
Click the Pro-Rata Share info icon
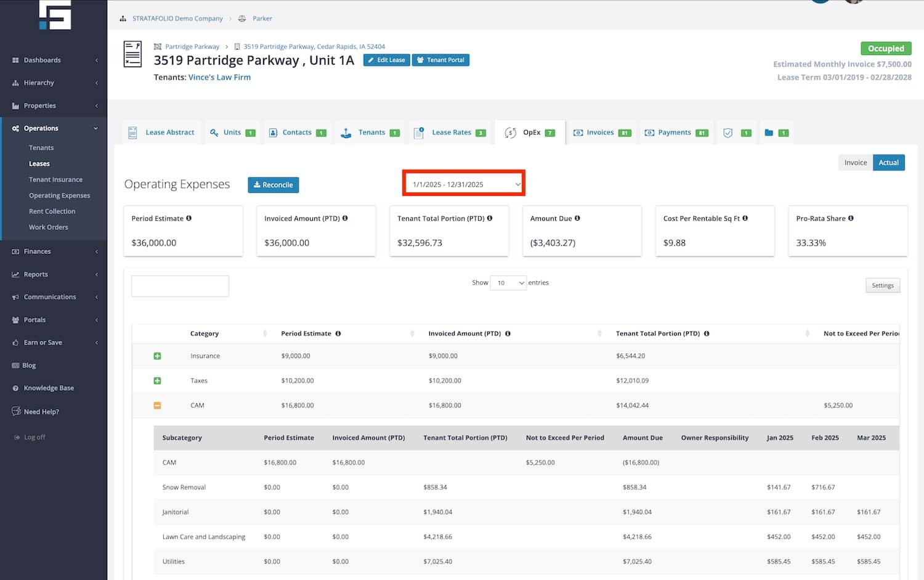click(x=851, y=218)
